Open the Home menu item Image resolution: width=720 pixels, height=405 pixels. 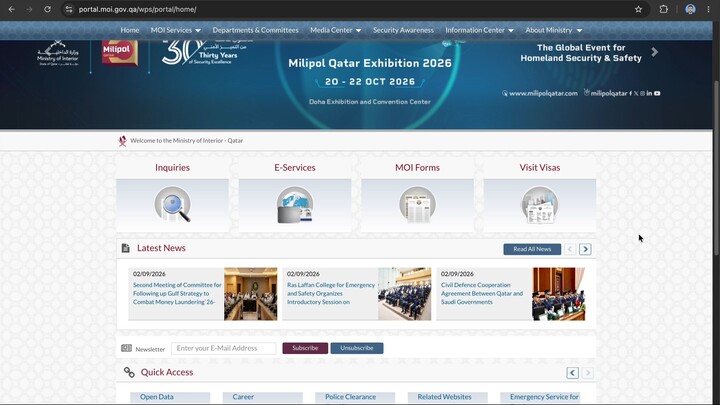[x=129, y=30]
